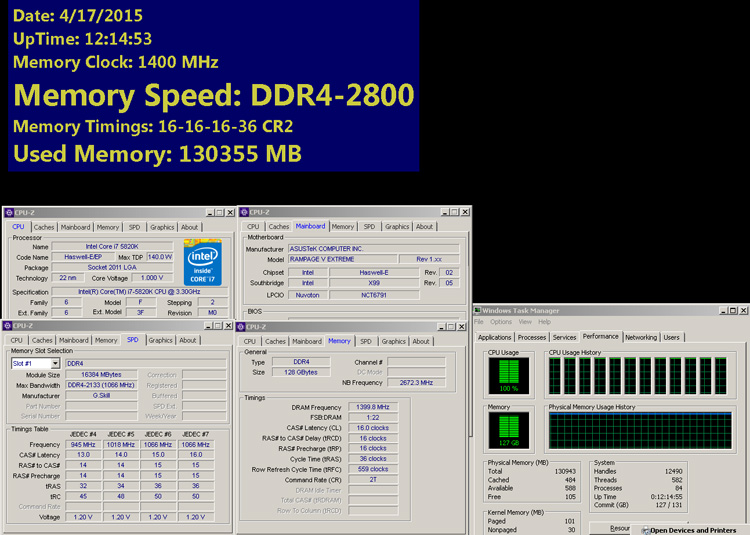Click the Intel Core i7 logo badge
The image size is (750, 535).
(x=202, y=262)
